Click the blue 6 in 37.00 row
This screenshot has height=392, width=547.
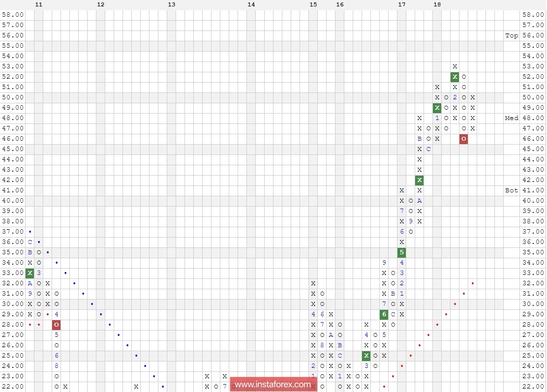401,232
